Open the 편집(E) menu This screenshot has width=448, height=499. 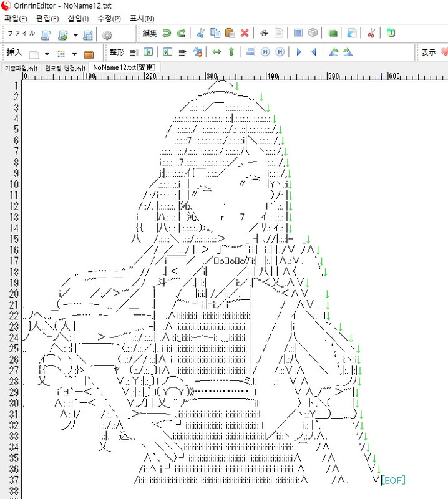[47, 19]
